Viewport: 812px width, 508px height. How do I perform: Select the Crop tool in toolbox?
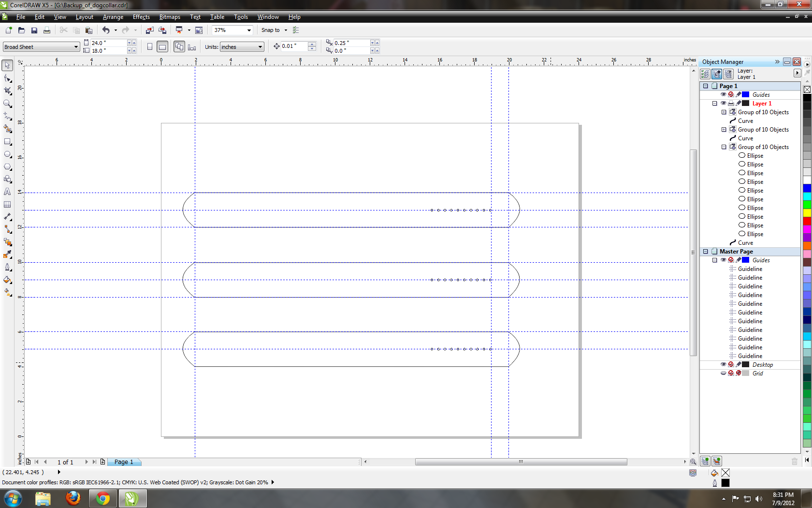(7, 91)
